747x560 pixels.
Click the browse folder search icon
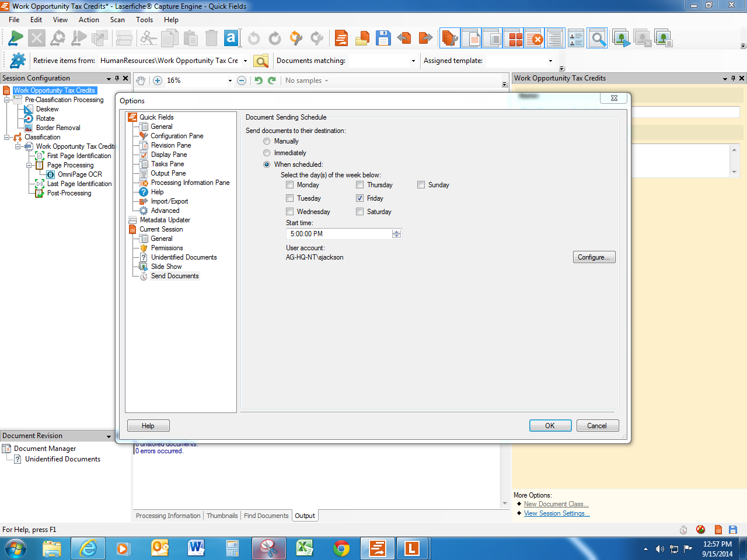(x=261, y=61)
